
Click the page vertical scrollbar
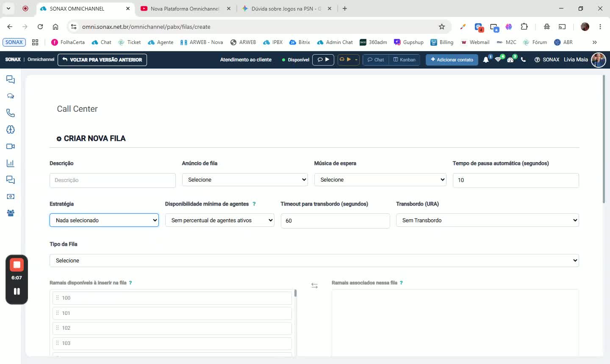pos(604,140)
